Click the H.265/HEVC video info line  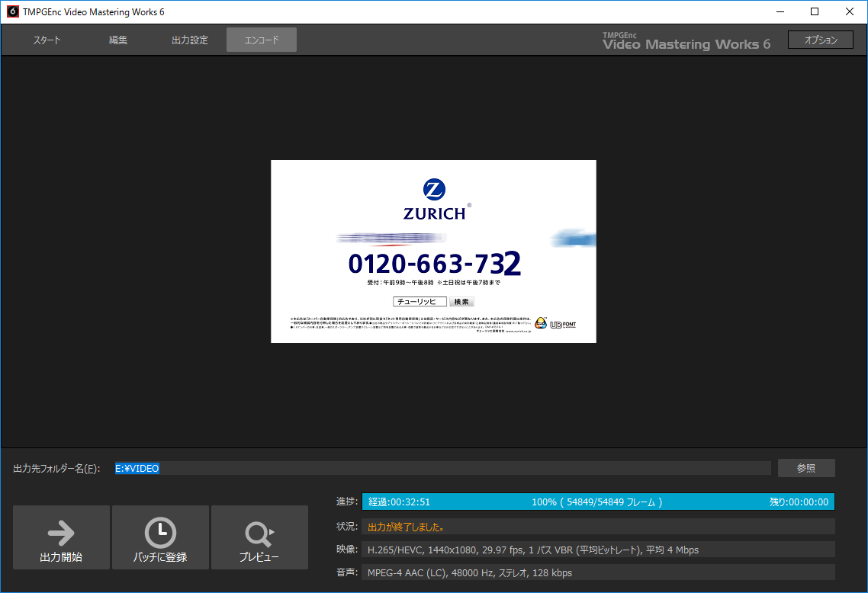598,550
